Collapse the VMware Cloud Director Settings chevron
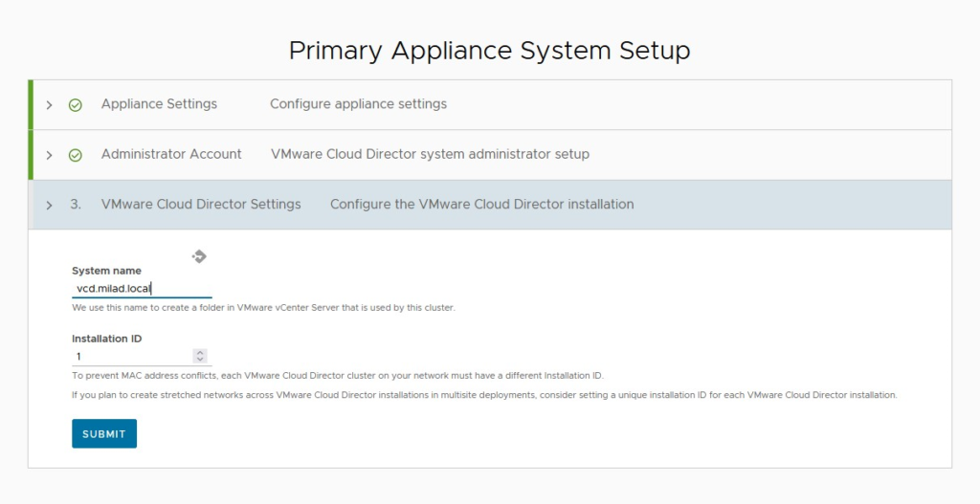 [50, 205]
